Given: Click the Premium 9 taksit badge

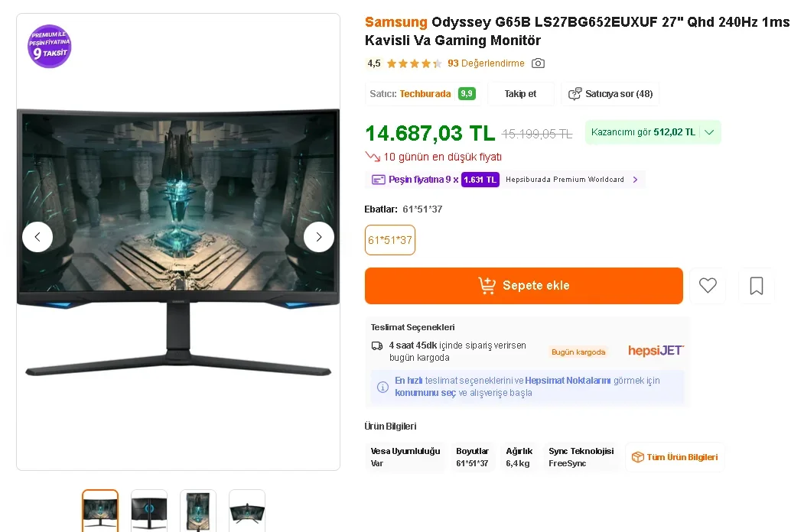Looking at the screenshot, I should coord(49,46).
